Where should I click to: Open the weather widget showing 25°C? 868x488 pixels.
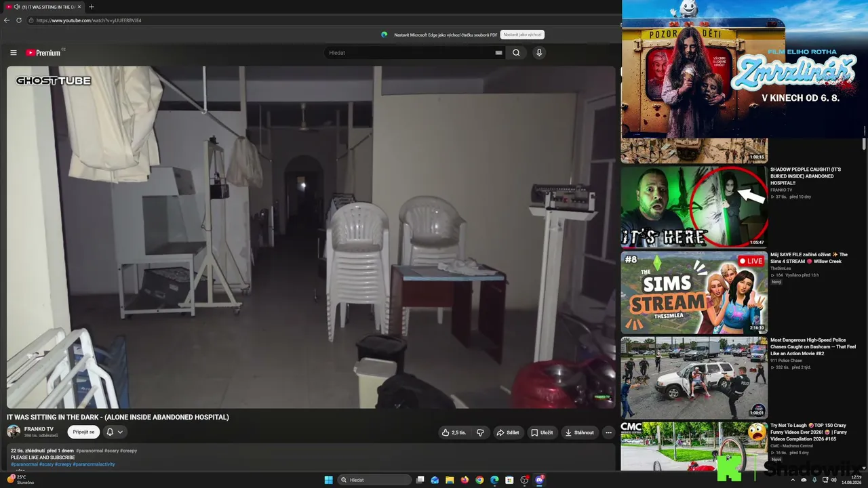pos(20,480)
